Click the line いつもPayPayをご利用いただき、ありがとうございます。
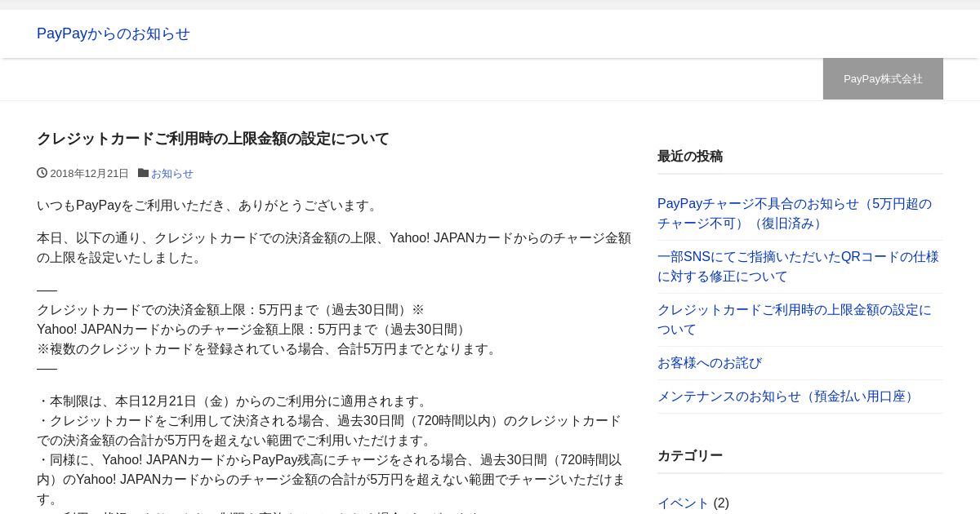Image resolution: width=980 pixels, height=514 pixels. pyautogui.click(x=210, y=206)
